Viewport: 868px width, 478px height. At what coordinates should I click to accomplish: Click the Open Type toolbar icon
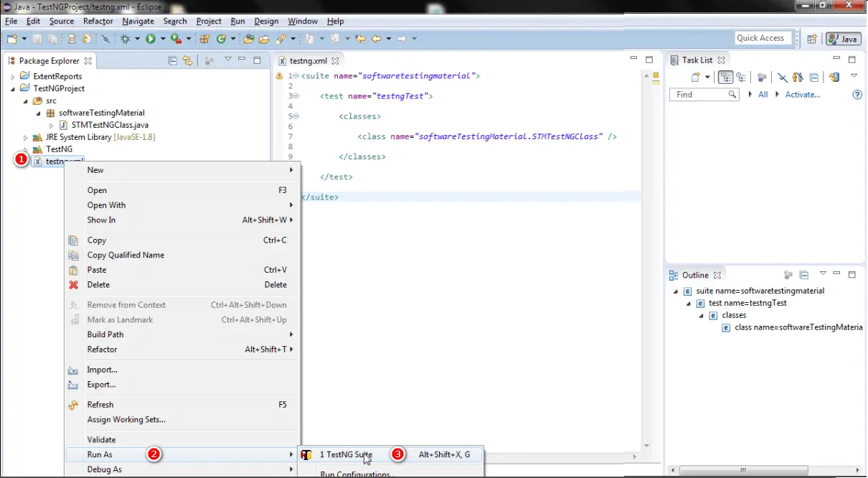[248, 39]
